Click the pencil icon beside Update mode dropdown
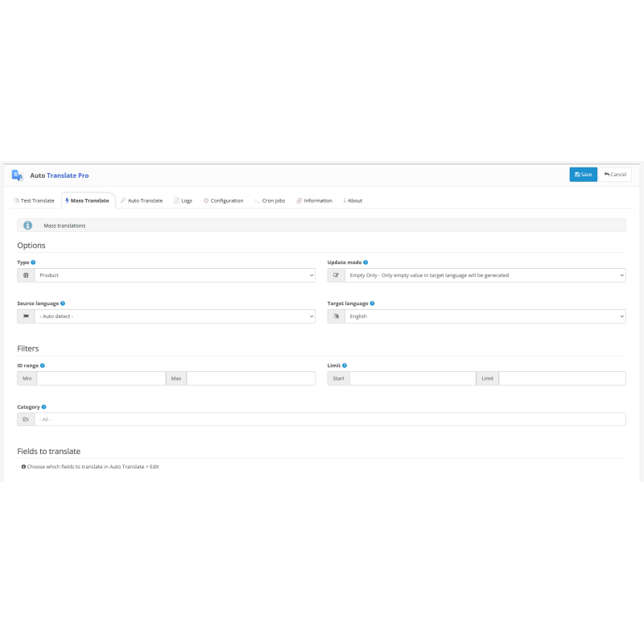The height and width of the screenshot is (644, 644). [336, 275]
